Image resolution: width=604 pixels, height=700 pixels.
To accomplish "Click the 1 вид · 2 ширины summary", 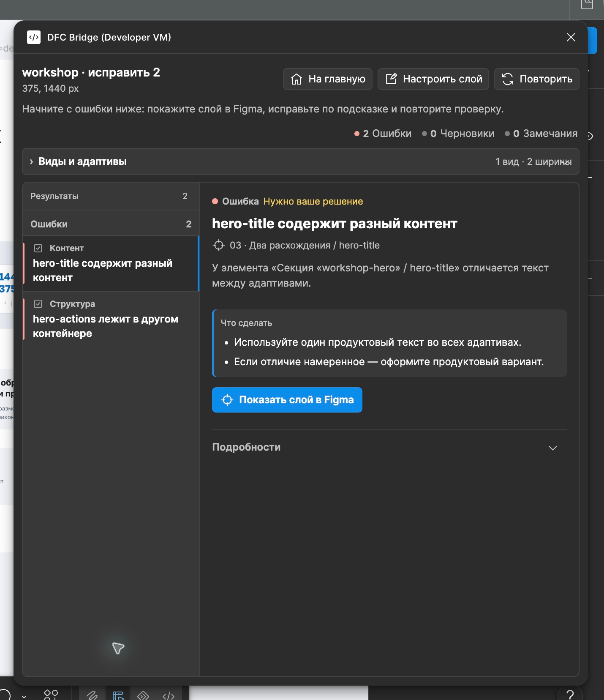I will tap(533, 161).
